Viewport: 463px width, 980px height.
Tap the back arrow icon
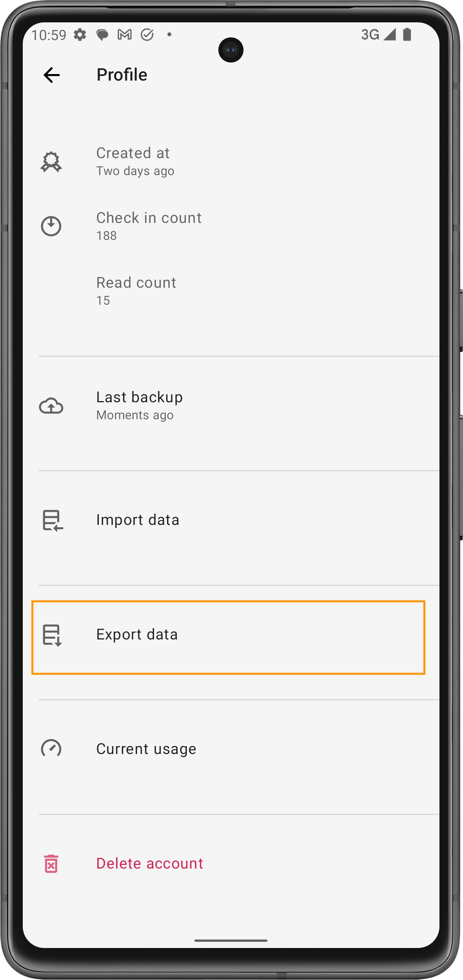(52, 75)
